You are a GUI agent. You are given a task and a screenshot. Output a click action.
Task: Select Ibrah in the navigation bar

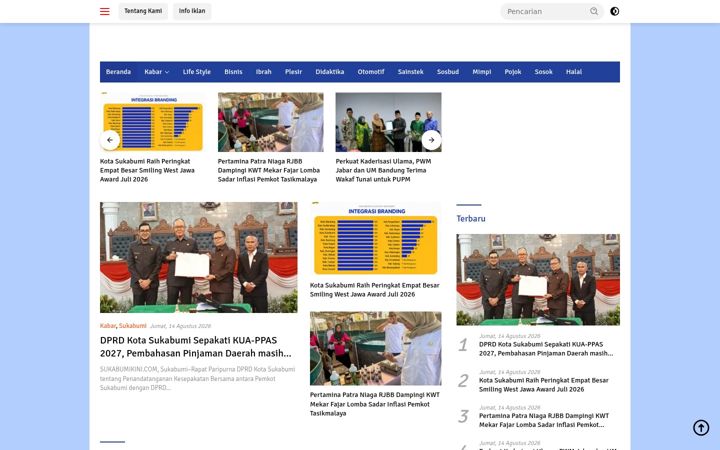(x=264, y=72)
